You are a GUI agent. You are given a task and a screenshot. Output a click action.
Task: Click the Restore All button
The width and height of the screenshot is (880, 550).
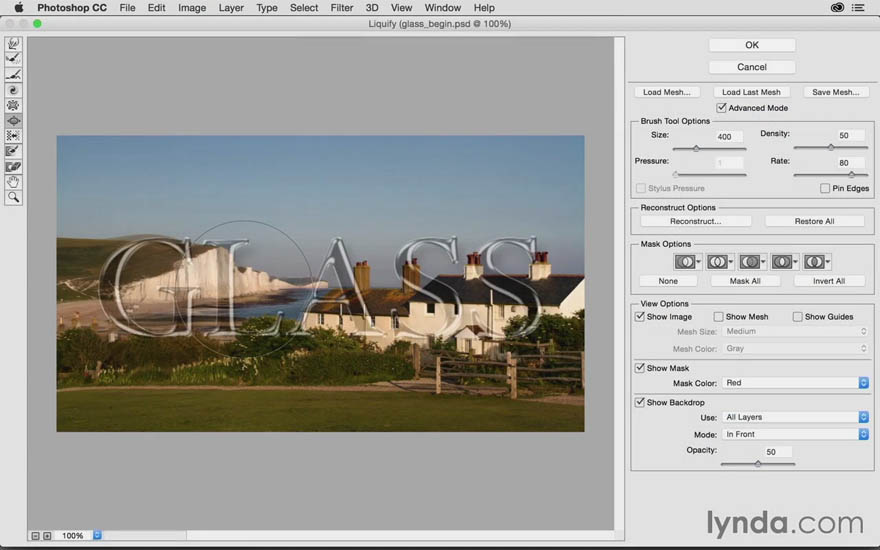814,221
